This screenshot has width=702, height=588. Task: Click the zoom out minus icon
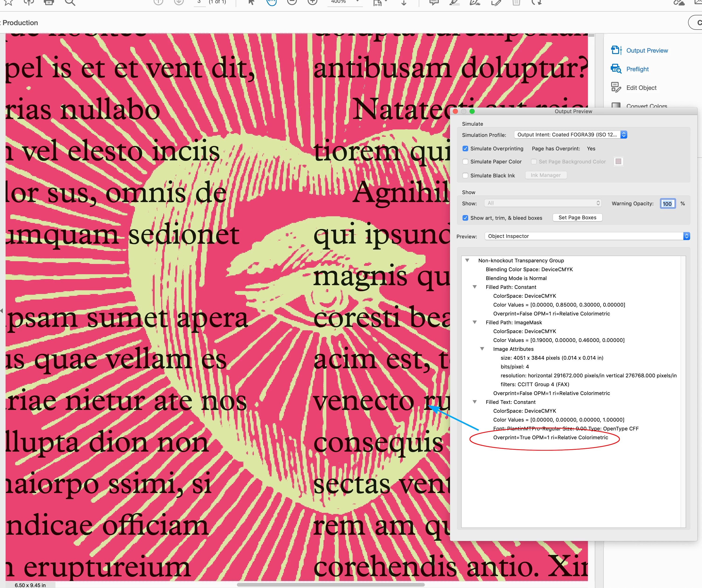click(292, 2)
